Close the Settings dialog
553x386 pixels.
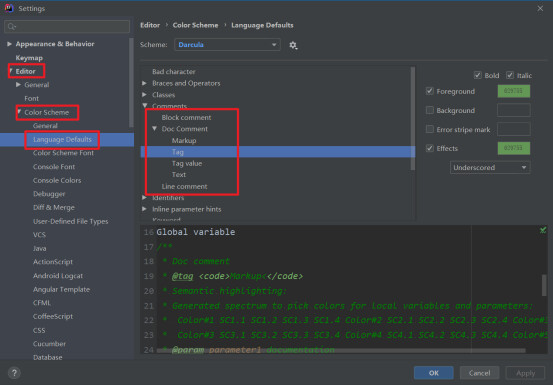(x=540, y=8)
